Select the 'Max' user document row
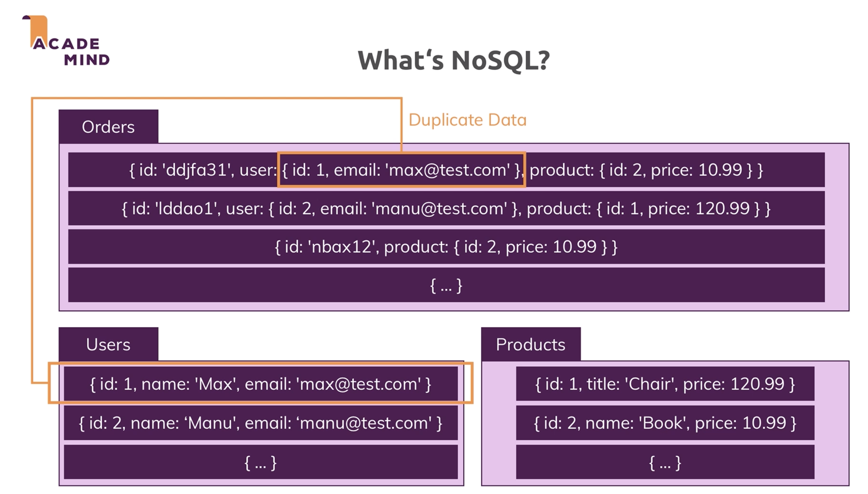Viewport: 868px width, 494px height. click(x=260, y=384)
